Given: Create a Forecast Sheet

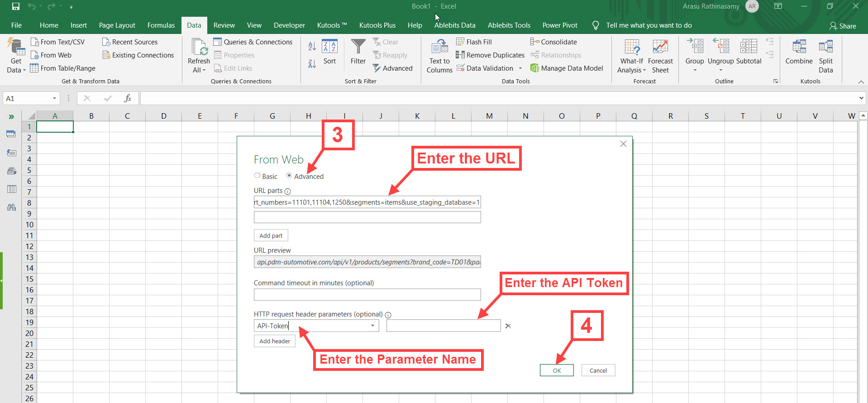Looking at the screenshot, I should [660, 55].
